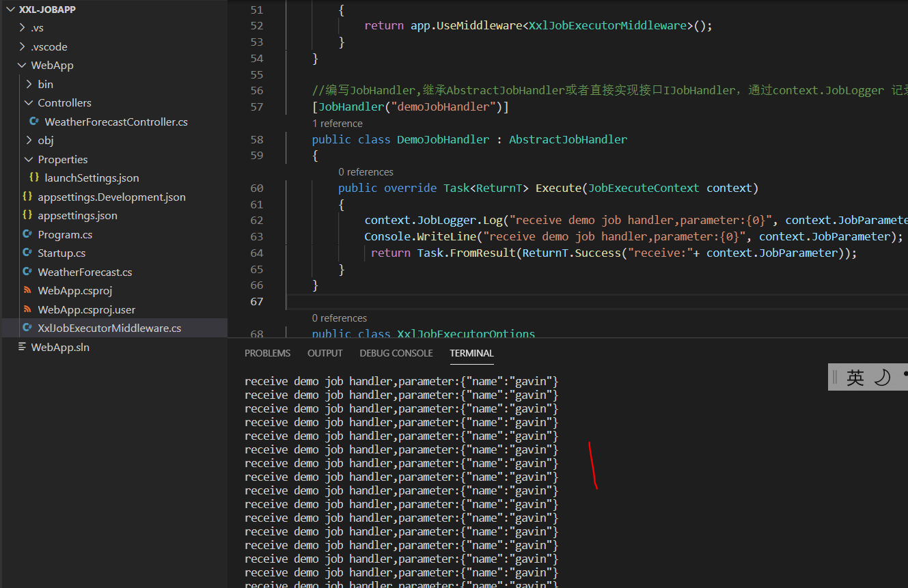Click line number 67 in the gutter
This screenshot has height=588, width=908.
coord(257,302)
